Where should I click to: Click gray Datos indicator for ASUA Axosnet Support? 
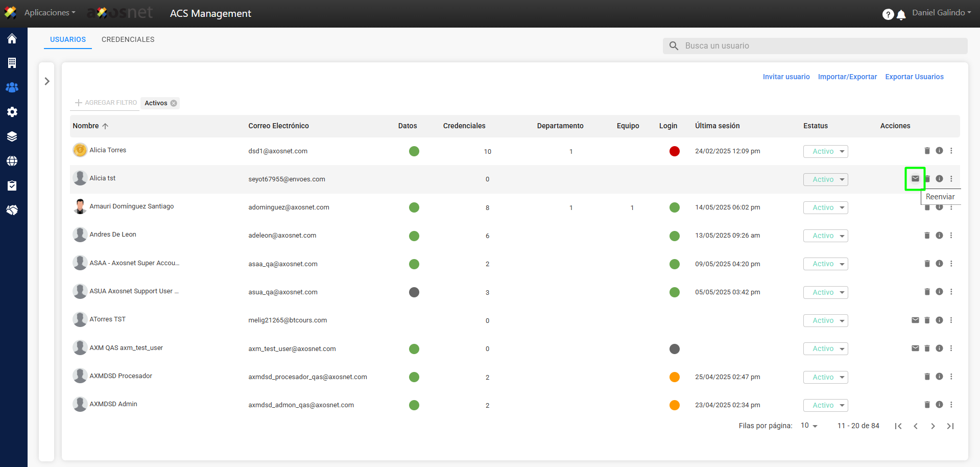click(414, 292)
